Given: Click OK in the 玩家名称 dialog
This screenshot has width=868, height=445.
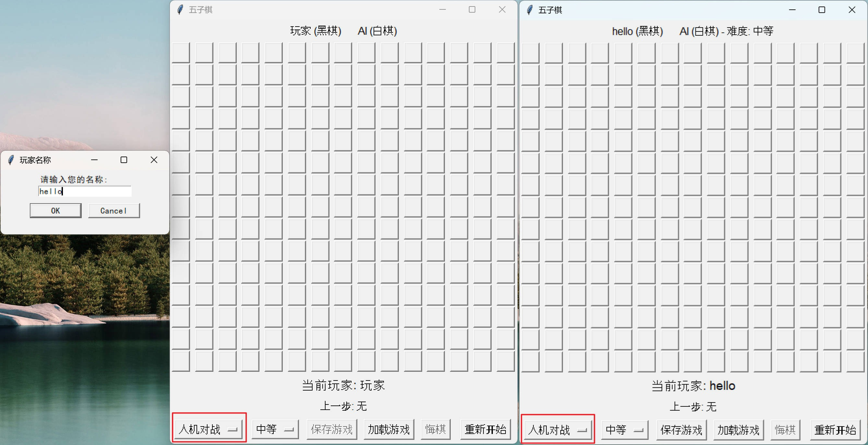Looking at the screenshot, I should click(x=55, y=211).
